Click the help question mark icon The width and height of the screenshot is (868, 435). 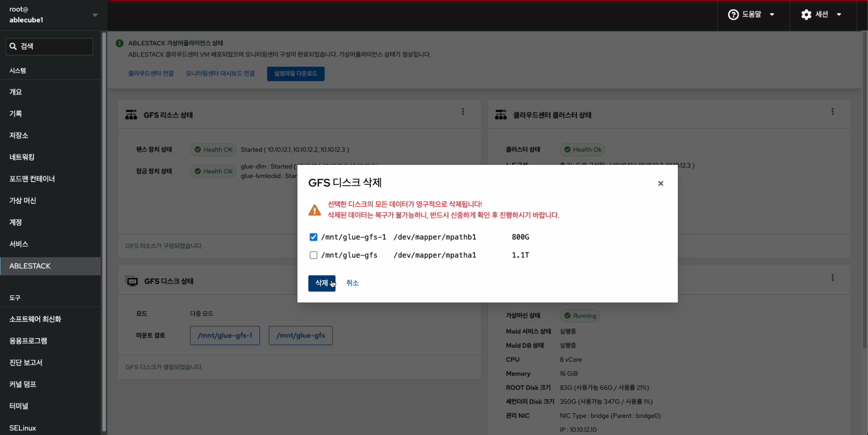(733, 15)
